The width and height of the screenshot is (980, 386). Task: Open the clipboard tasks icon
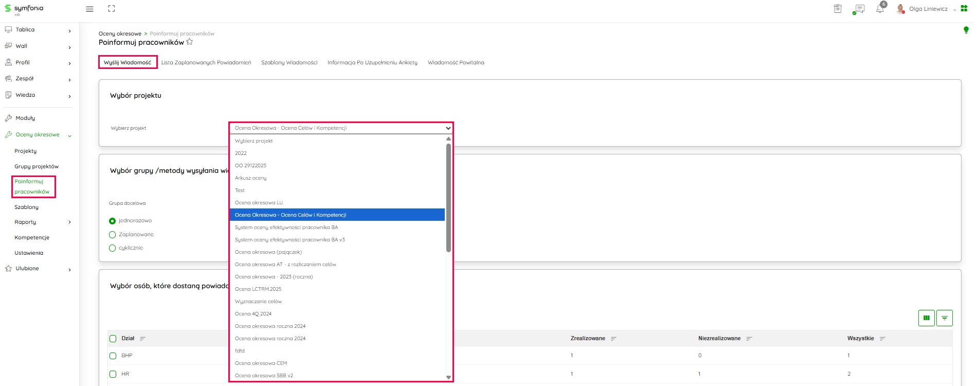tap(838, 9)
